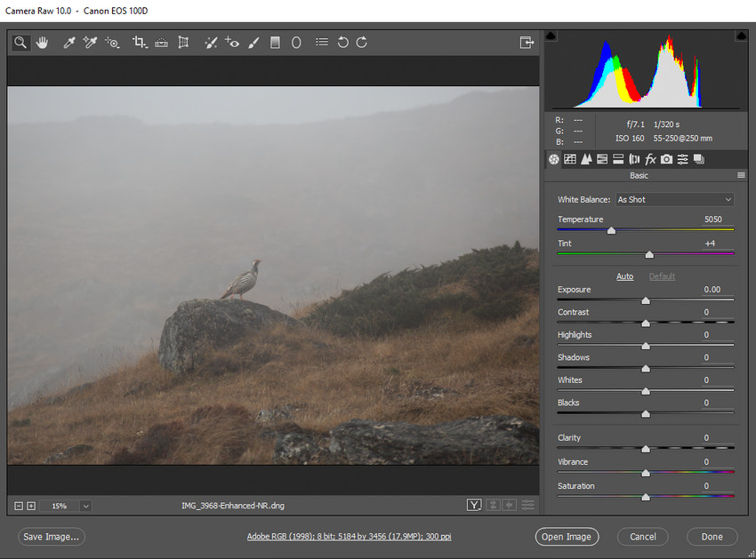This screenshot has height=559, width=756.
Task: Activate the White Balance eyedropper tool
Action: 69,42
